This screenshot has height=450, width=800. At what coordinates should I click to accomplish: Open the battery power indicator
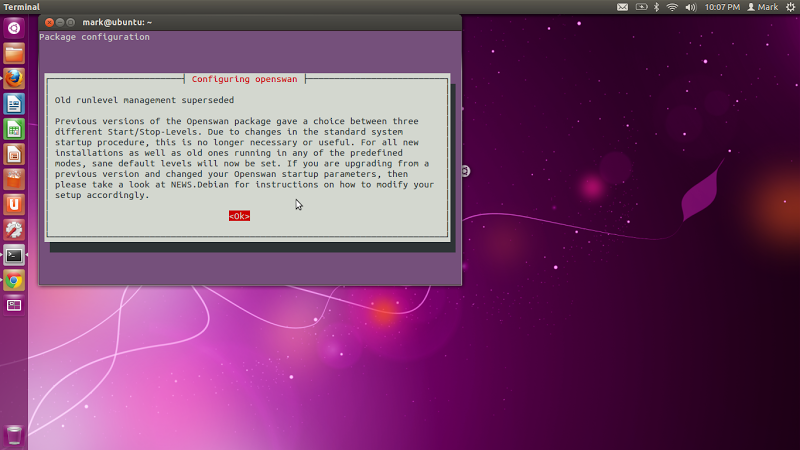(x=641, y=7)
